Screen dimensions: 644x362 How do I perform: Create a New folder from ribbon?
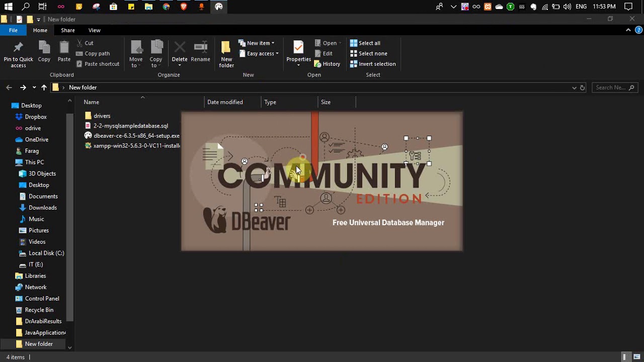click(x=226, y=53)
